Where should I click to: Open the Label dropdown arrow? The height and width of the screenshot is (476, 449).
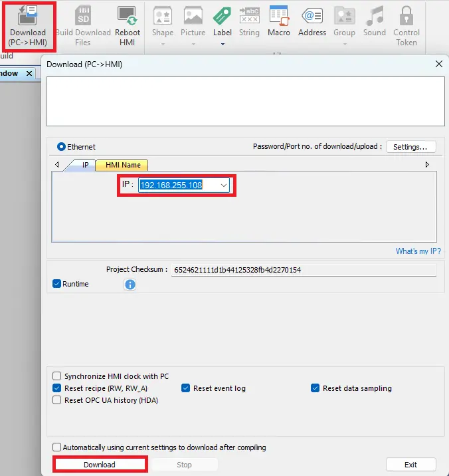[x=223, y=45]
